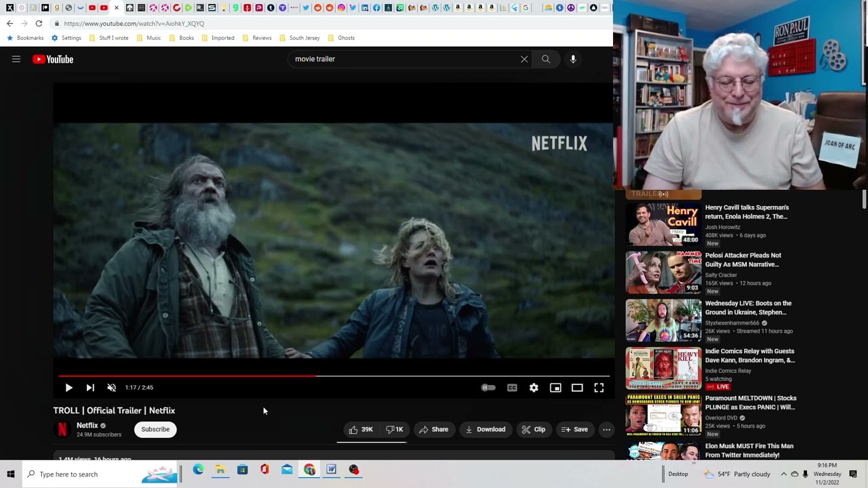This screenshot has width=868, height=488.
Task: Open the Reviews bookmark folder
Action: 257,38
